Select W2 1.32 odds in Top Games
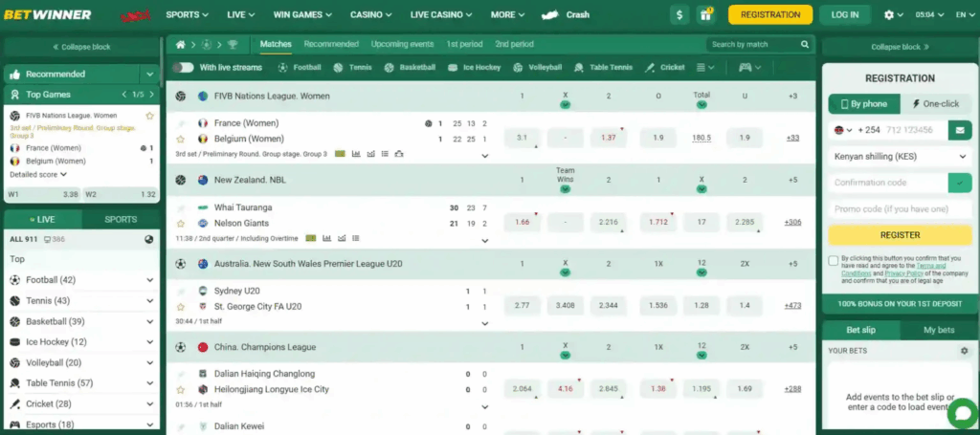Viewport: 980px width, 435px height. (x=121, y=195)
